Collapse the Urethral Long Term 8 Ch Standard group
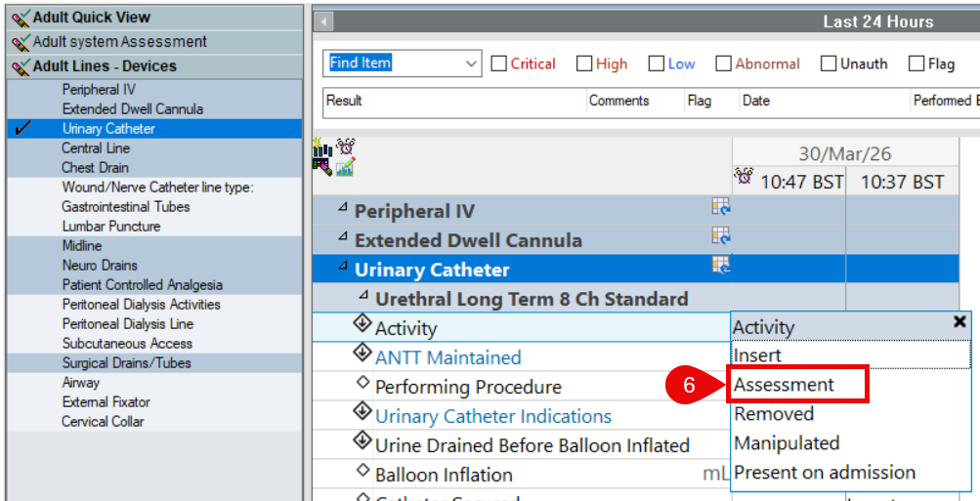The image size is (980, 501). click(x=363, y=295)
